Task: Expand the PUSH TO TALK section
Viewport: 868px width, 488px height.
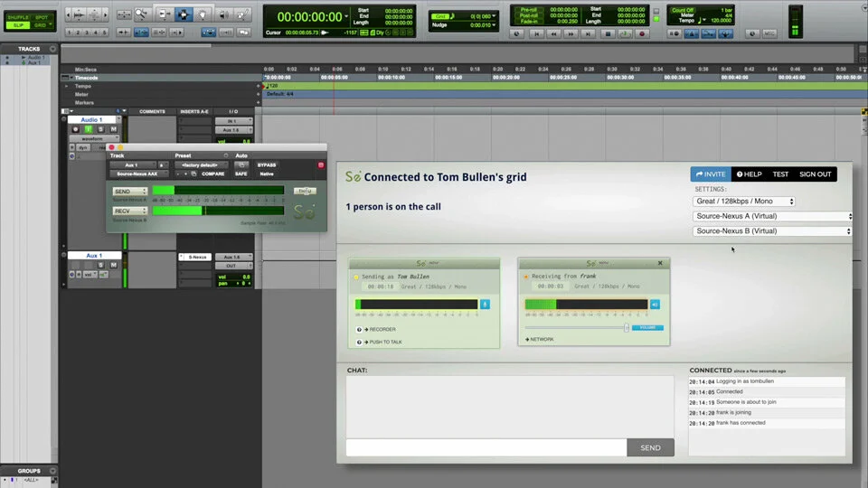Action: [382, 342]
